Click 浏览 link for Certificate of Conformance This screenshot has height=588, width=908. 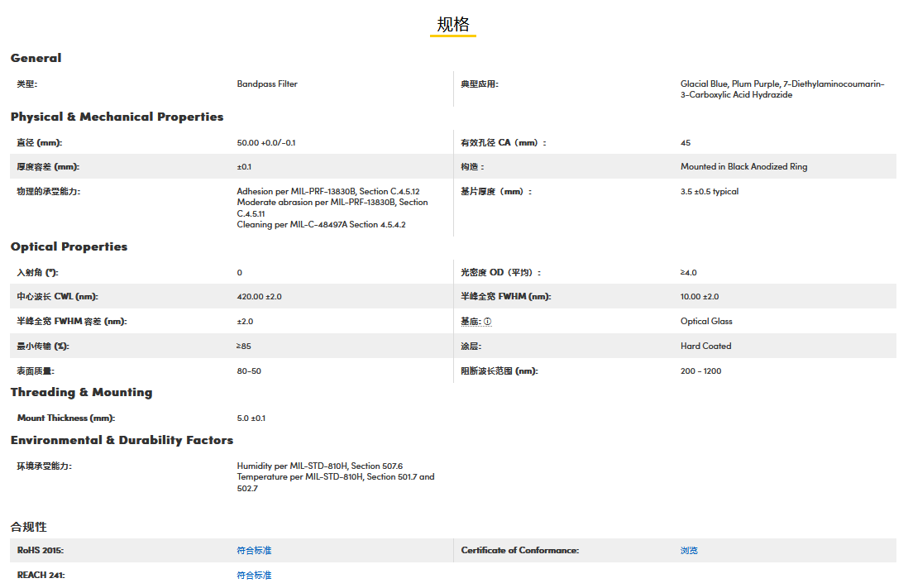[689, 551]
